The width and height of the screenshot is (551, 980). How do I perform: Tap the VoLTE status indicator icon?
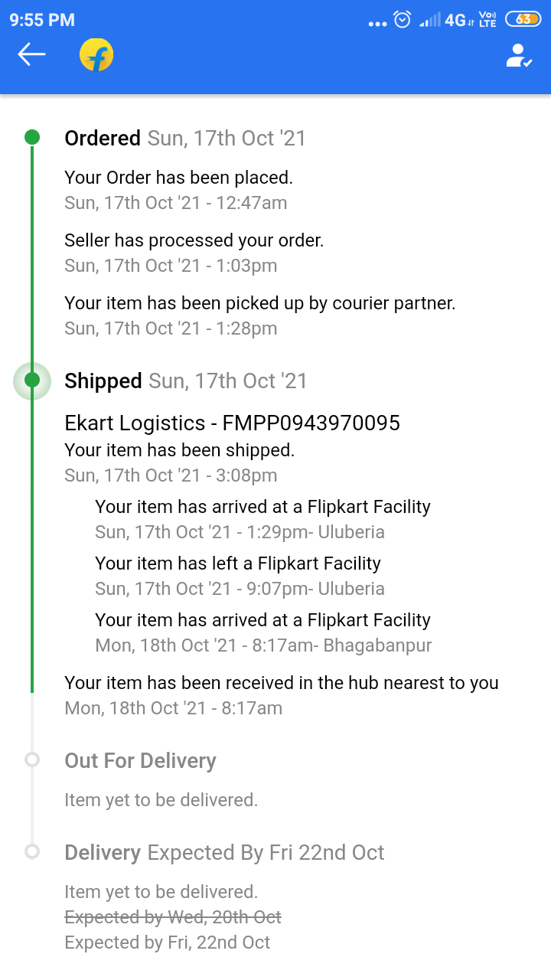pyautogui.click(x=487, y=20)
